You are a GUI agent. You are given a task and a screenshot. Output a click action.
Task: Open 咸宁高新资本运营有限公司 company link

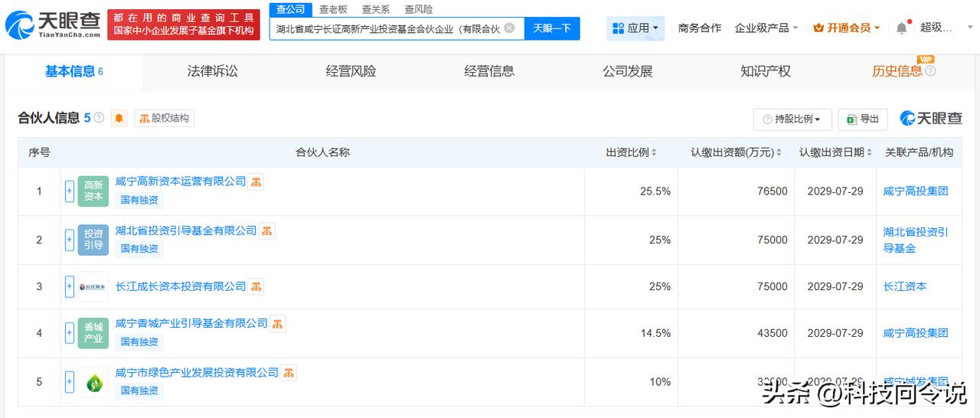click(x=181, y=181)
